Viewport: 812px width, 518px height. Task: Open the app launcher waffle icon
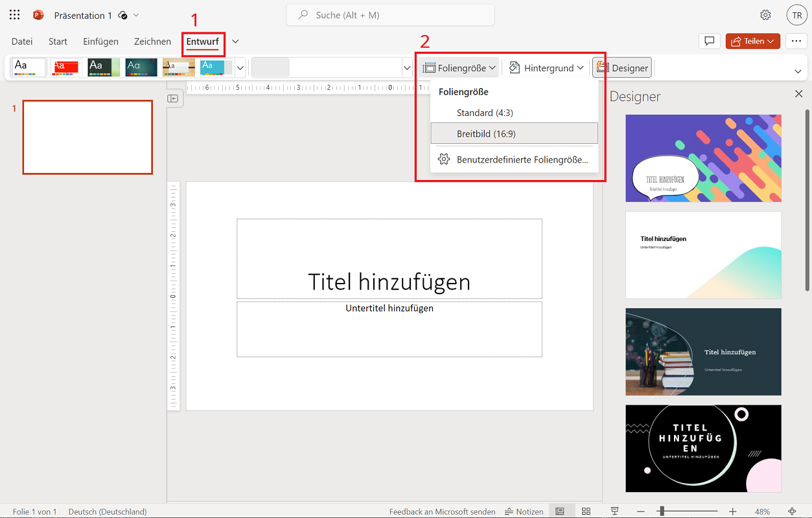point(14,15)
